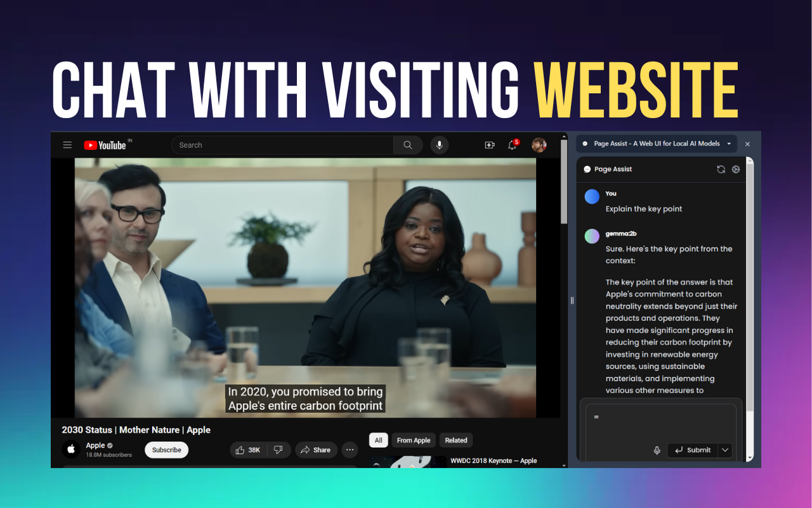The width and height of the screenshot is (812, 508).
Task: Focus the YouTube Search field
Action: point(282,145)
